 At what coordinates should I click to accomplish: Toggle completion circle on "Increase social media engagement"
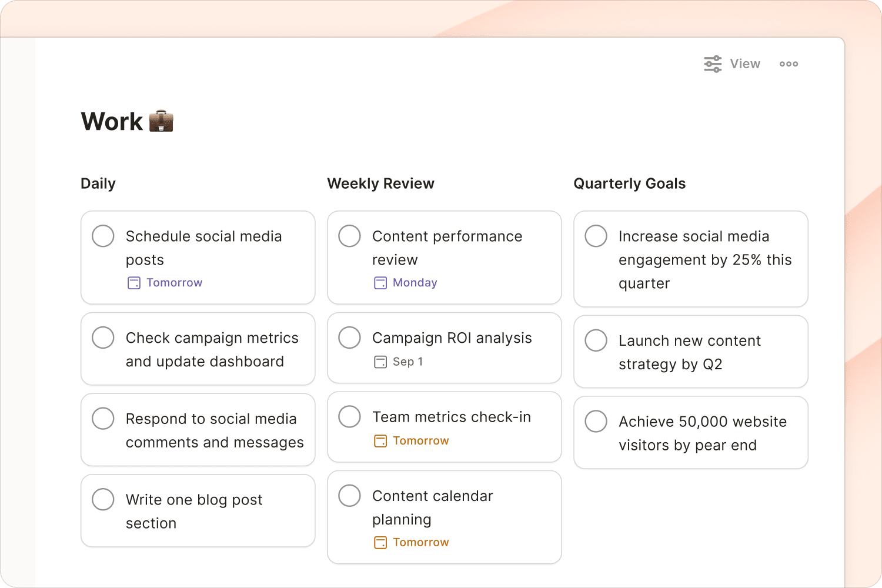click(x=596, y=236)
